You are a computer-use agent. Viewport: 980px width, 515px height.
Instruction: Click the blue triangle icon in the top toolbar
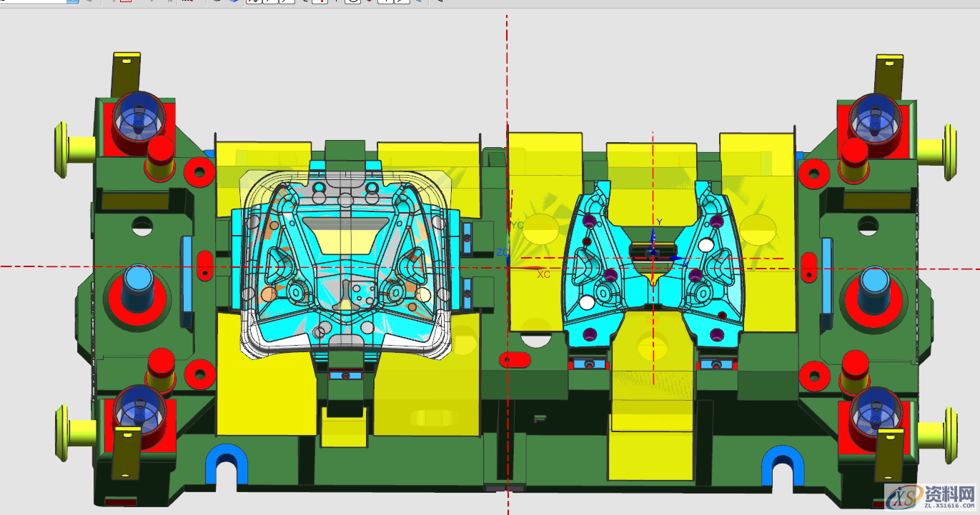click(416, 2)
